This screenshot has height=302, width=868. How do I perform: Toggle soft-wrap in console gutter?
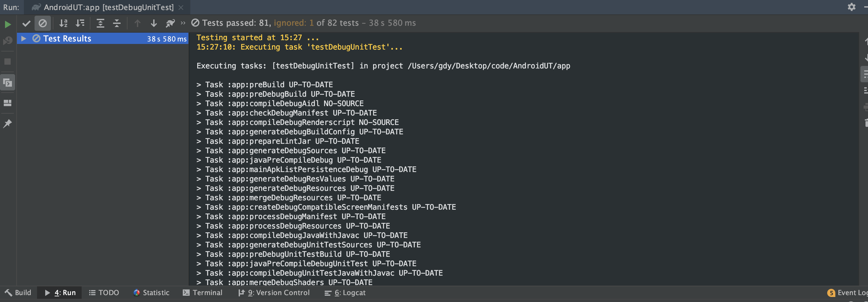click(x=865, y=74)
